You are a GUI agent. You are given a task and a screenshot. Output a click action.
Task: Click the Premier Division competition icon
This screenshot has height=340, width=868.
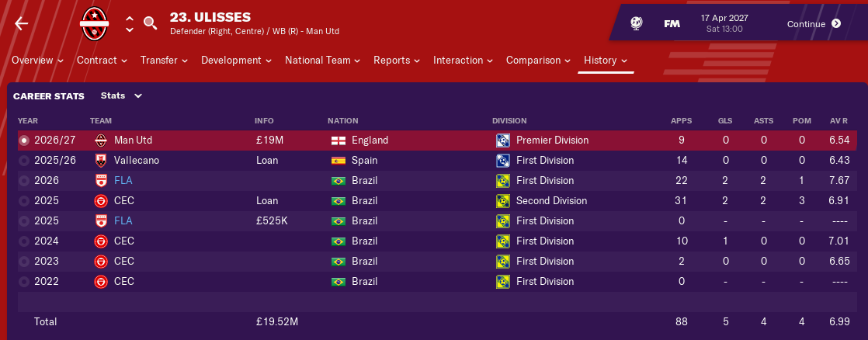[502, 141]
